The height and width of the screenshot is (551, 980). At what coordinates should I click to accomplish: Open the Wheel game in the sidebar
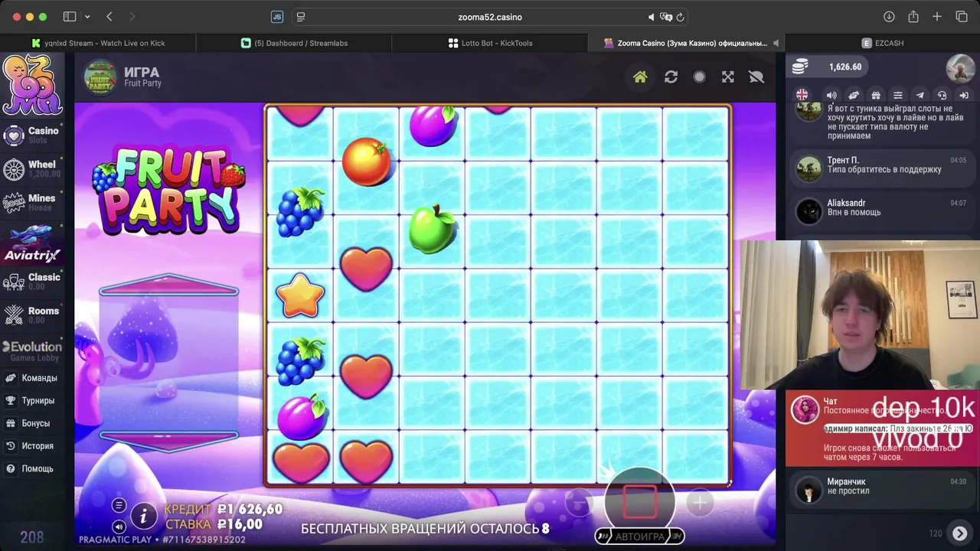click(32, 169)
